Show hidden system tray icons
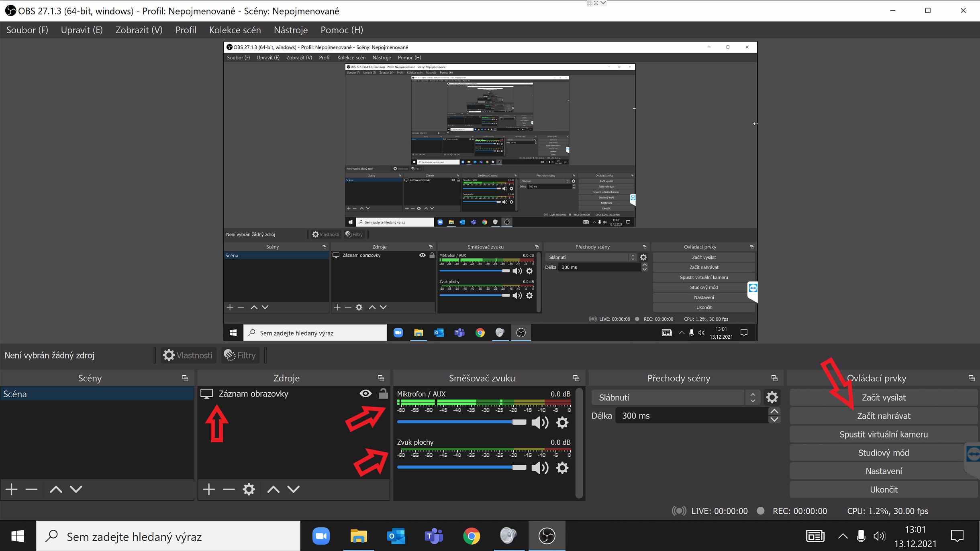980x551 pixels. (x=843, y=536)
